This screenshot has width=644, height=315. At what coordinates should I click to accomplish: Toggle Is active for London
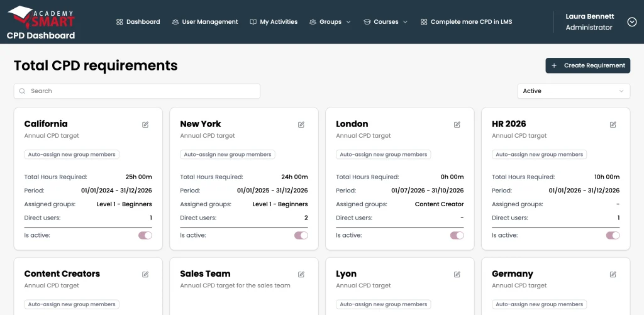(x=457, y=235)
